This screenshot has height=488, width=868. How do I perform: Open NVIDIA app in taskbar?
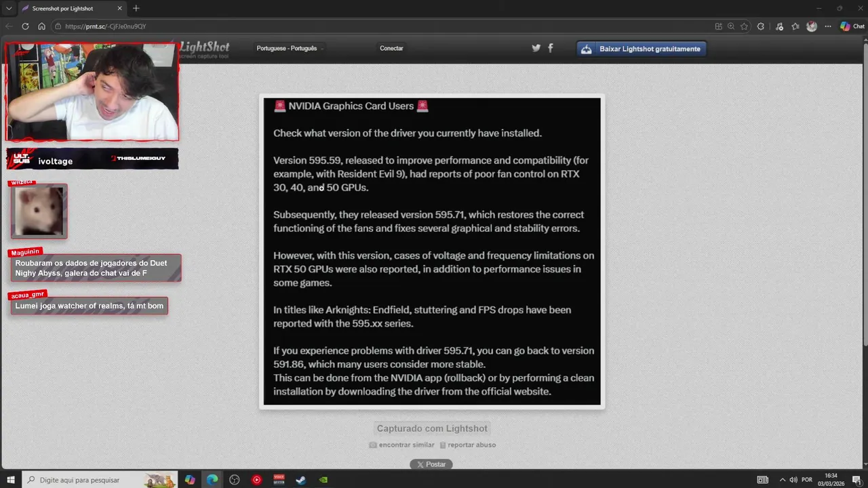click(x=323, y=480)
